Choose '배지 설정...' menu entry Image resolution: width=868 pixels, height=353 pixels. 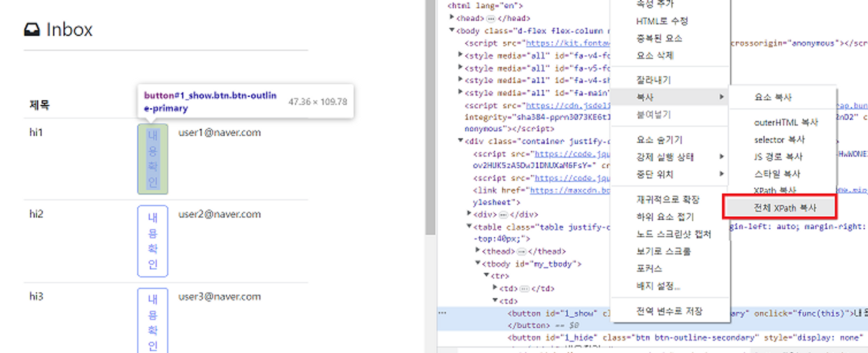(x=670, y=286)
